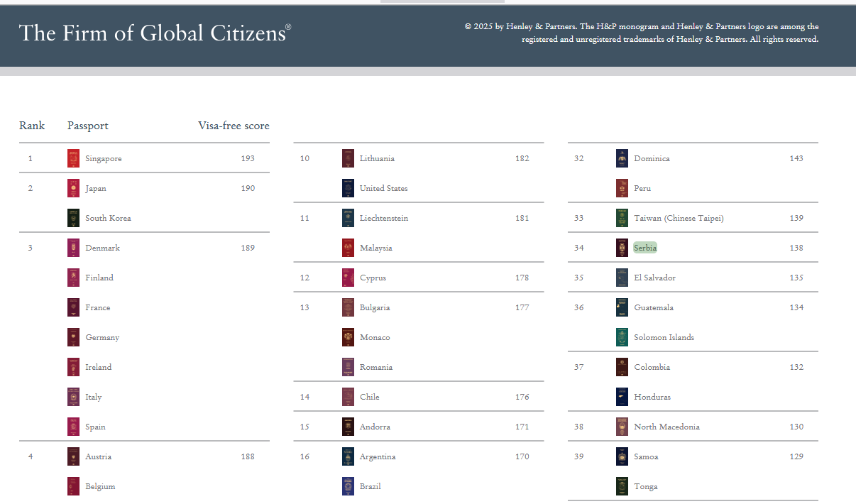
Task: Click the North Macedonia country entry
Action: [x=667, y=426]
